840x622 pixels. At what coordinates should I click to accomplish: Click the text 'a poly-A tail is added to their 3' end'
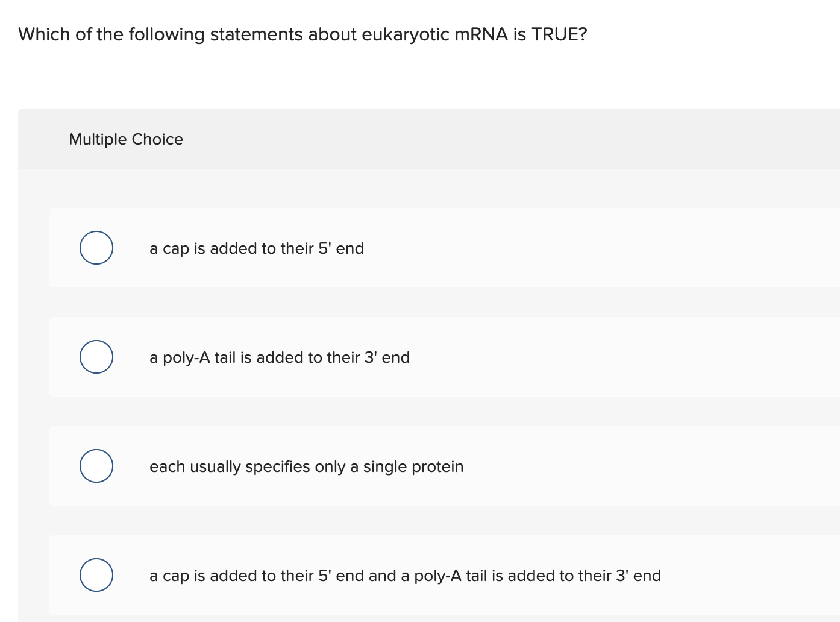click(x=279, y=357)
